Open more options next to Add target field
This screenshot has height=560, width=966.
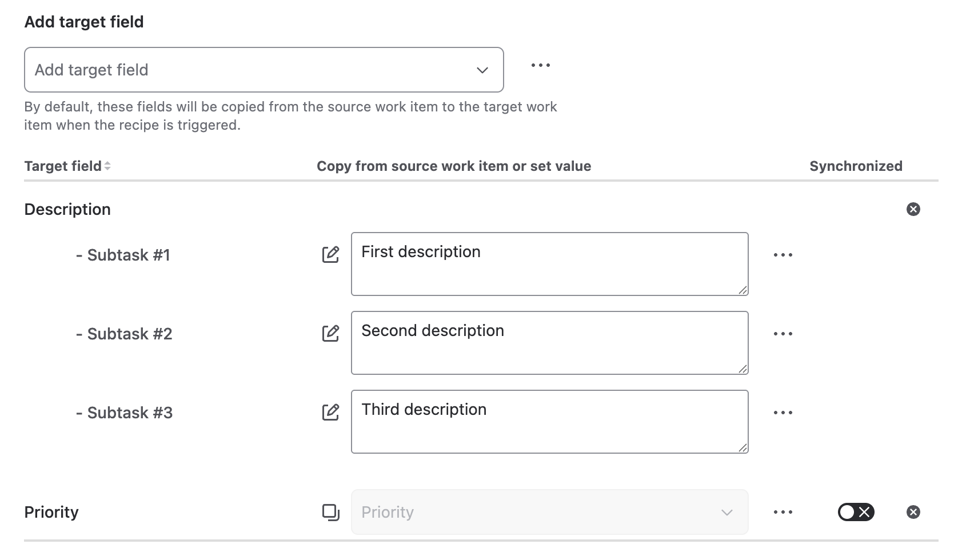[x=540, y=65]
